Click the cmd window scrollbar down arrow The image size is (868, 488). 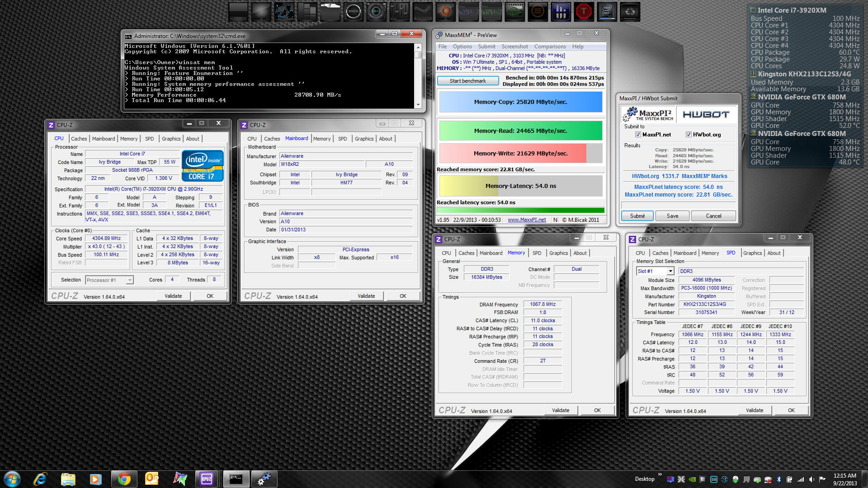coord(418,104)
